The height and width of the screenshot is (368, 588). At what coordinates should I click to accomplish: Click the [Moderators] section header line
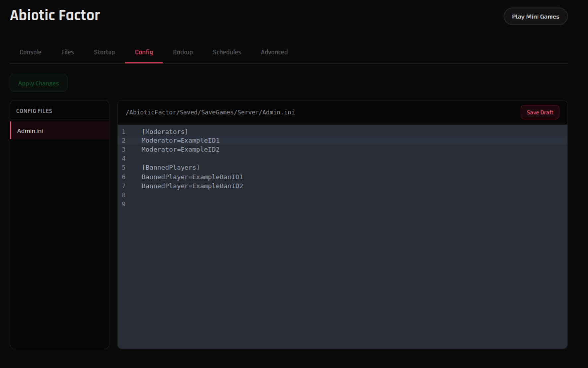pyautogui.click(x=164, y=131)
